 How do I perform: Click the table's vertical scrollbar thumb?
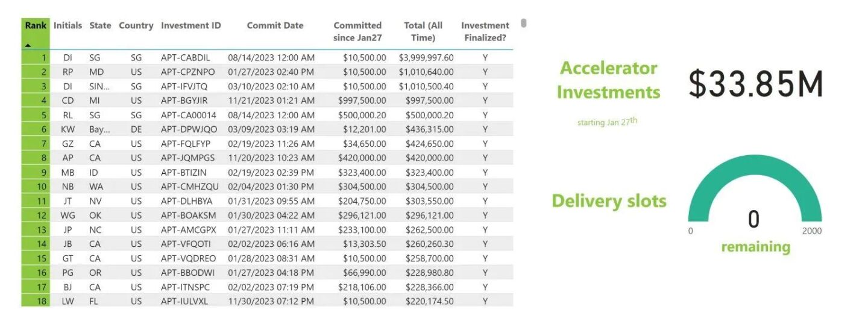click(x=523, y=24)
